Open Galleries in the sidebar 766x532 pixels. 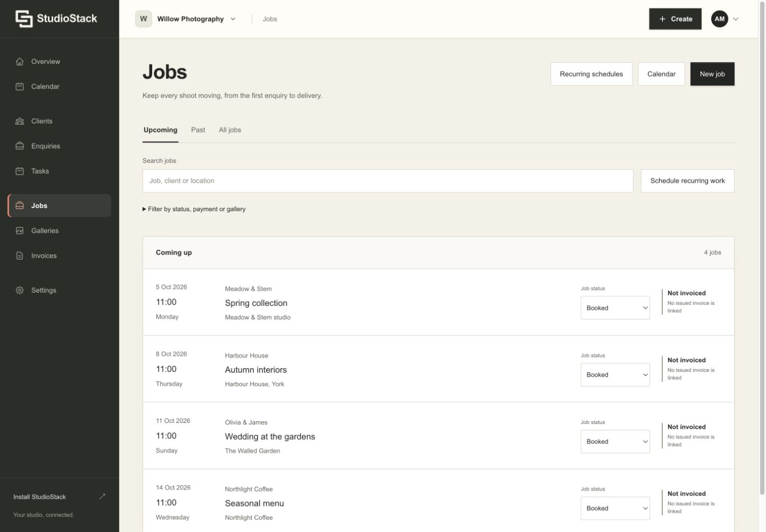[x=59, y=231]
